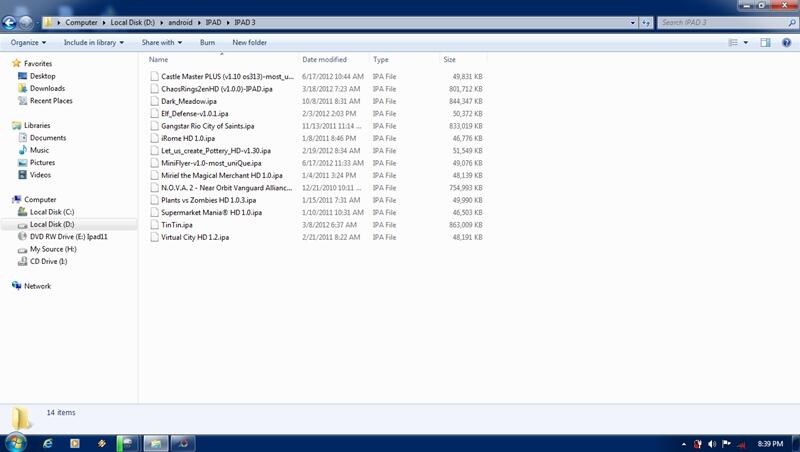The width and height of the screenshot is (800, 452).
Task: Open Local Disk (C:)
Action: (x=52, y=212)
